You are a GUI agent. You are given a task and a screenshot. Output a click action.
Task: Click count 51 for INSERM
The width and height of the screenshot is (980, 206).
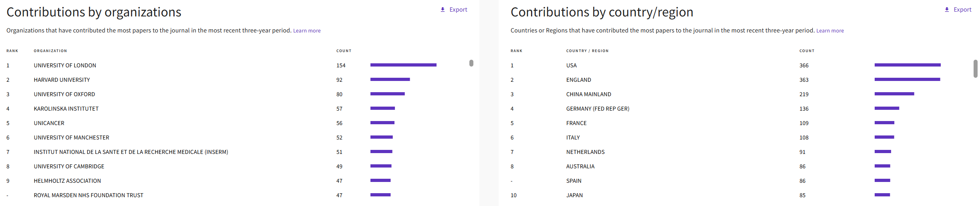point(339,152)
